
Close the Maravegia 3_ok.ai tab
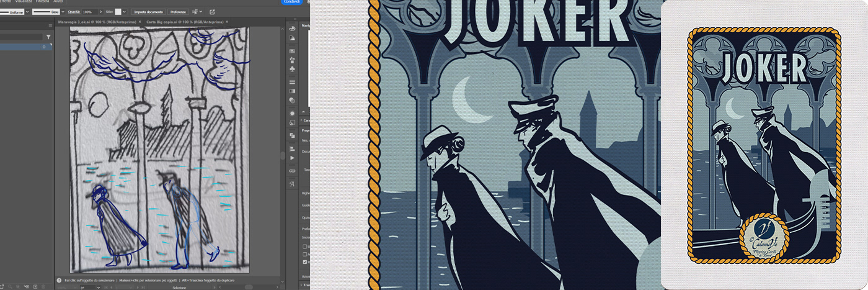(x=140, y=22)
